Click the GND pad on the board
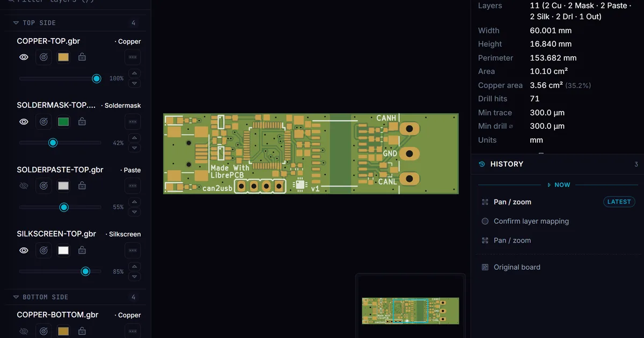This screenshot has height=338, width=644. pos(409,154)
